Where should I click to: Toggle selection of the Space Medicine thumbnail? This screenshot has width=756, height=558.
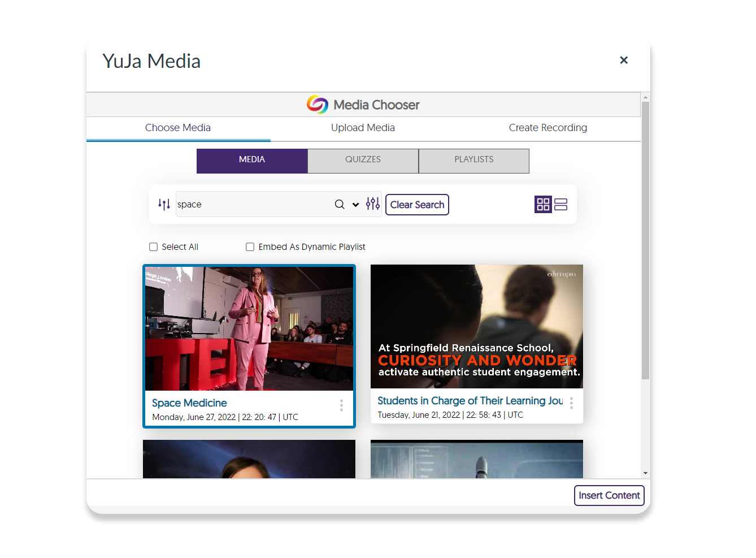249,328
